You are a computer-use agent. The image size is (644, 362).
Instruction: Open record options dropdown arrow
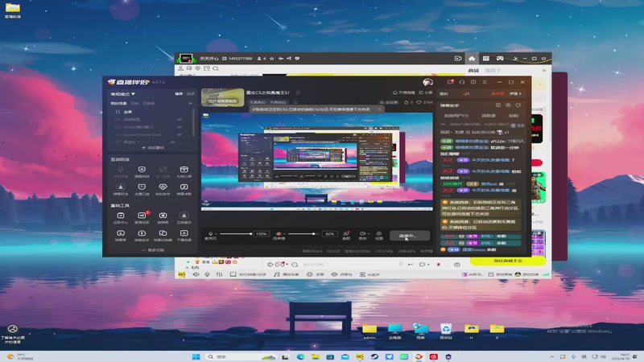click(x=368, y=234)
